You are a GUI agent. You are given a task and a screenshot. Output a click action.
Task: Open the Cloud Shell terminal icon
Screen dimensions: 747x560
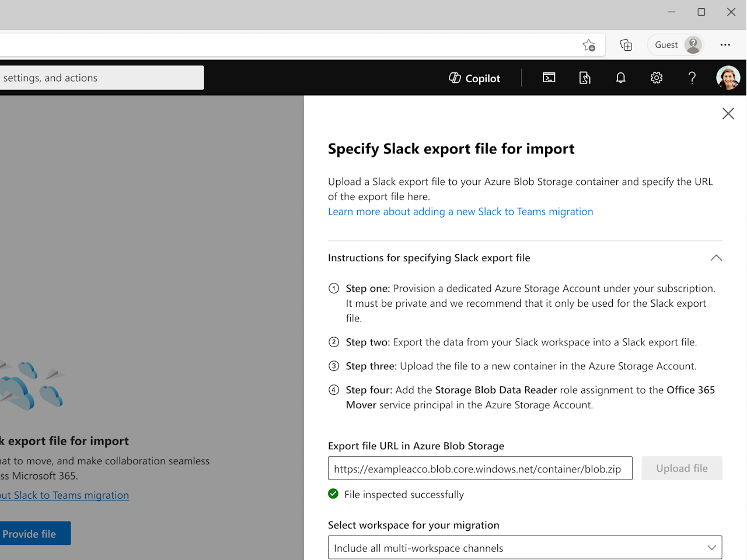[549, 78]
